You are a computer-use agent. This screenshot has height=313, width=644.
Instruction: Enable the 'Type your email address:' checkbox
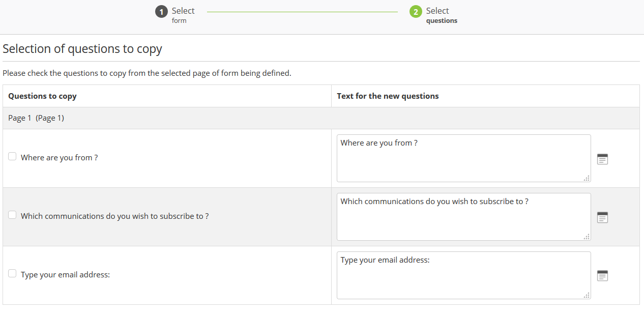[12, 274]
